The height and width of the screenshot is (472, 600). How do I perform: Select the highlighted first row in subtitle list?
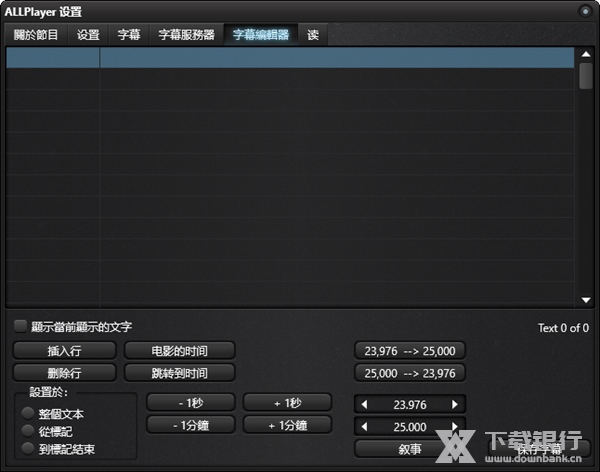[x=290, y=58]
